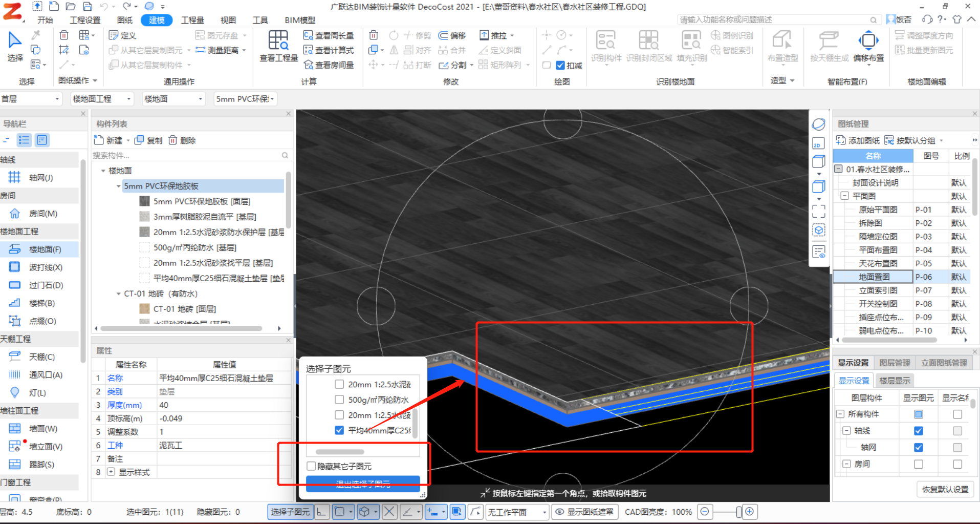980x524 pixels.
Task: Open 查看工程量 calculation tool
Action: [x=278, y=46]
